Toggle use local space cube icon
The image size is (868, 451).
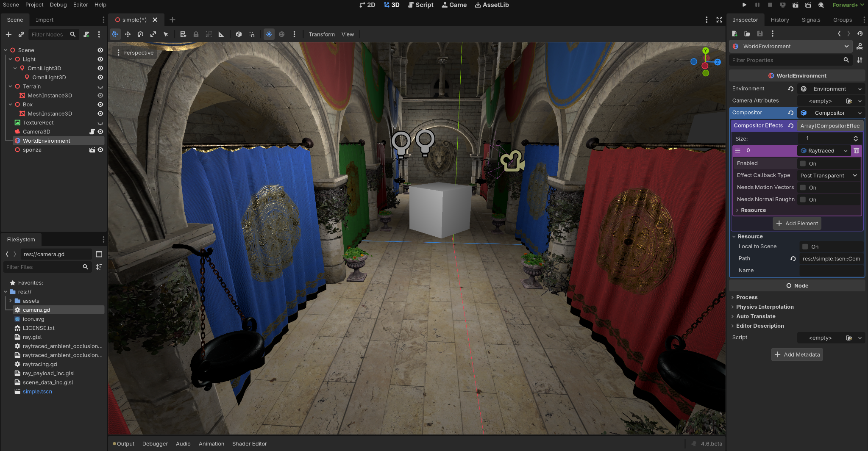(239, 34)
